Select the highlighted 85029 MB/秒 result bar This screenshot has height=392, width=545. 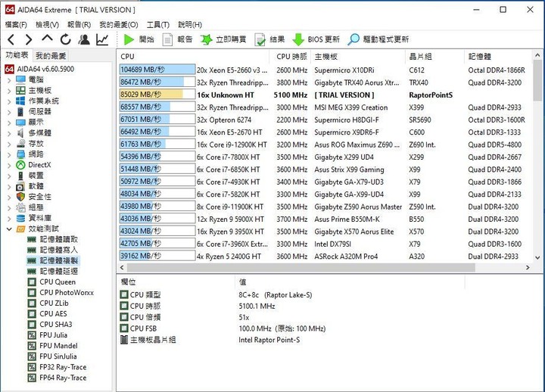[x=157, y=95]
